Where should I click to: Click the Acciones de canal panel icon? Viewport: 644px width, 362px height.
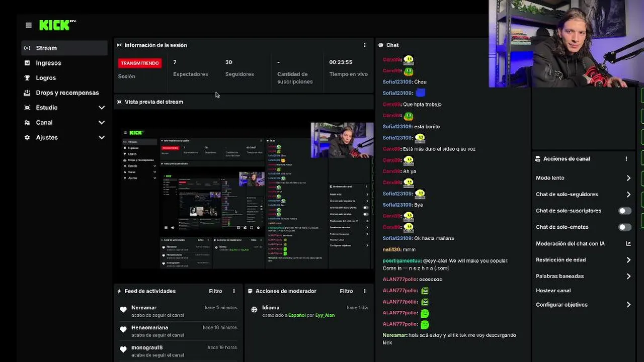(538, 159)
